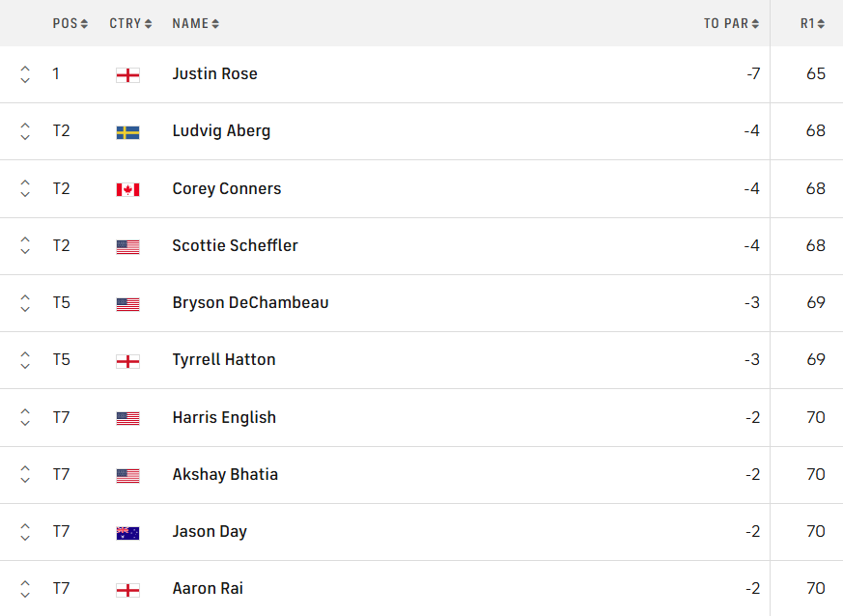Viewport: 843px width, 616px height.
Task: Click England flag beside Justin Rose
Action: (x=127, y=74)
